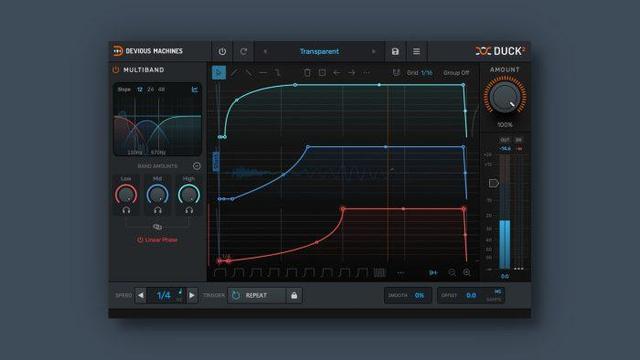Open the Transparent preset name menu

[319, 51]
